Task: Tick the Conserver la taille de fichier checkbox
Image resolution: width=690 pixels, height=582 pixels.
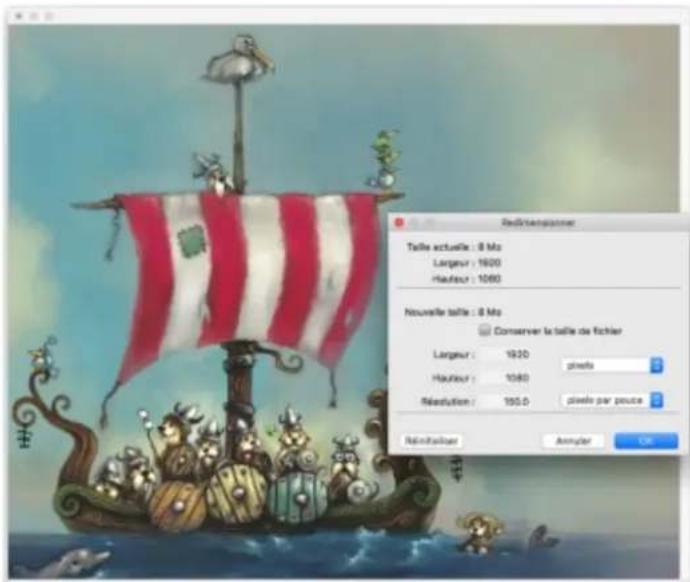Action: point(484,330)
